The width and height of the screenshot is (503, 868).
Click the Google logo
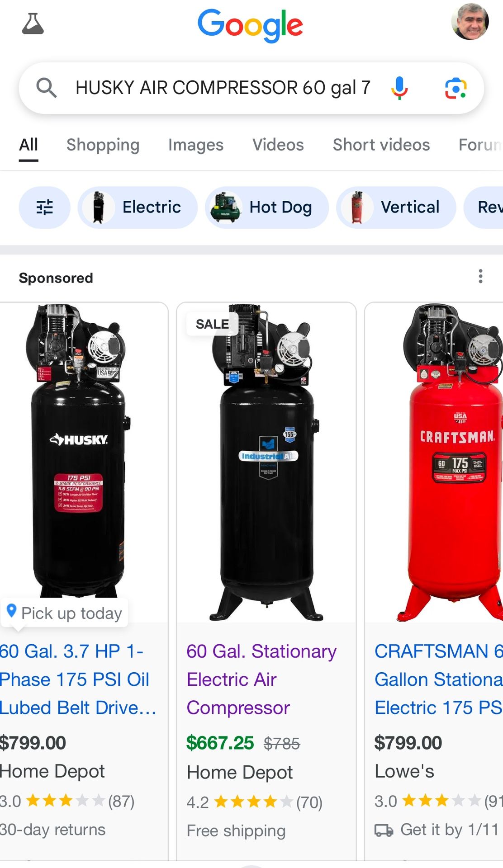coord(250,25)
